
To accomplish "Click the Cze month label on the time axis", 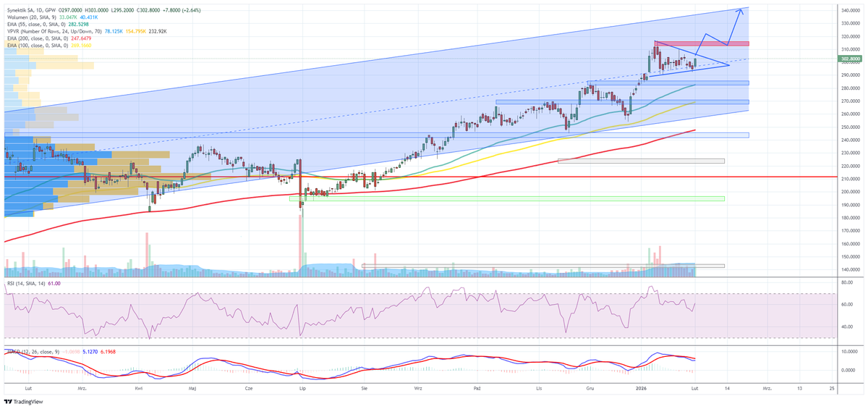I will tap(249, 388).
